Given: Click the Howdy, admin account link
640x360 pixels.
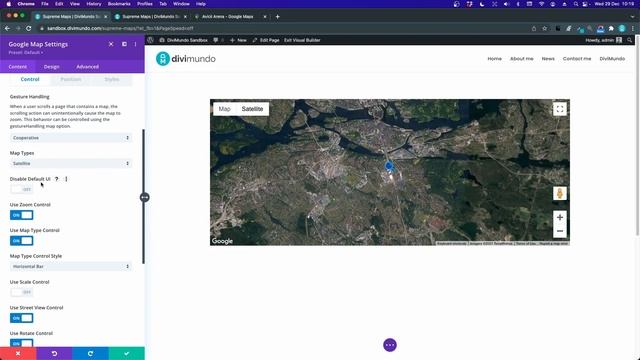Looking at the screenshot, I should tap(603, 40).
